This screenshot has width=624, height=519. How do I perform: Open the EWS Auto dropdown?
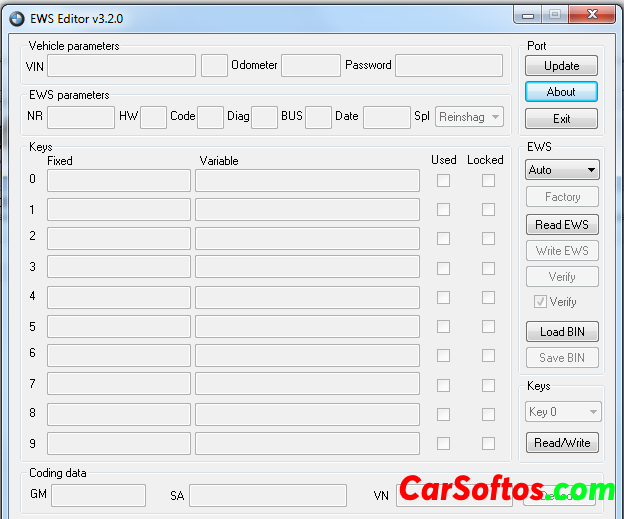(x=562, y=170)
